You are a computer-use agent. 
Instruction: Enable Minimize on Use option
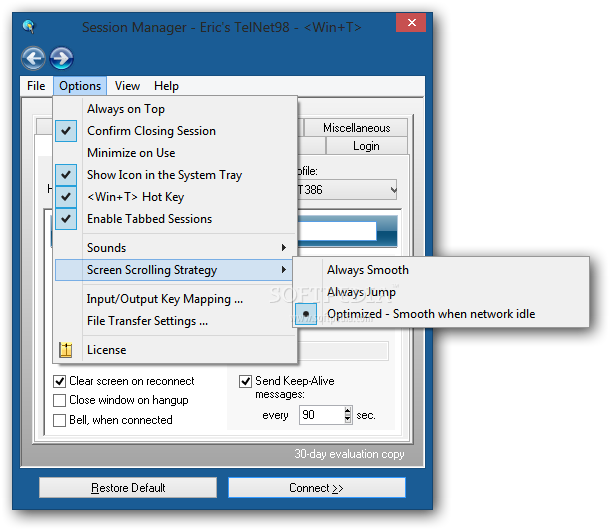tap(175, 153)
